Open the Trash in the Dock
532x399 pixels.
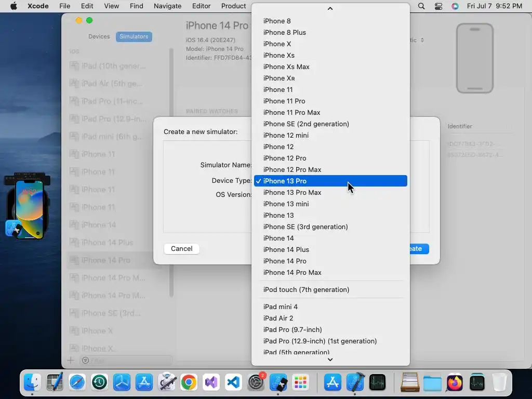click(x=499, y=382)
